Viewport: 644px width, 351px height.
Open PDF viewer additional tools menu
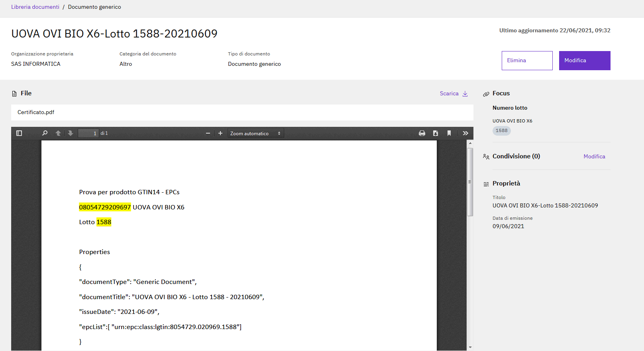(x=465, y=133)
